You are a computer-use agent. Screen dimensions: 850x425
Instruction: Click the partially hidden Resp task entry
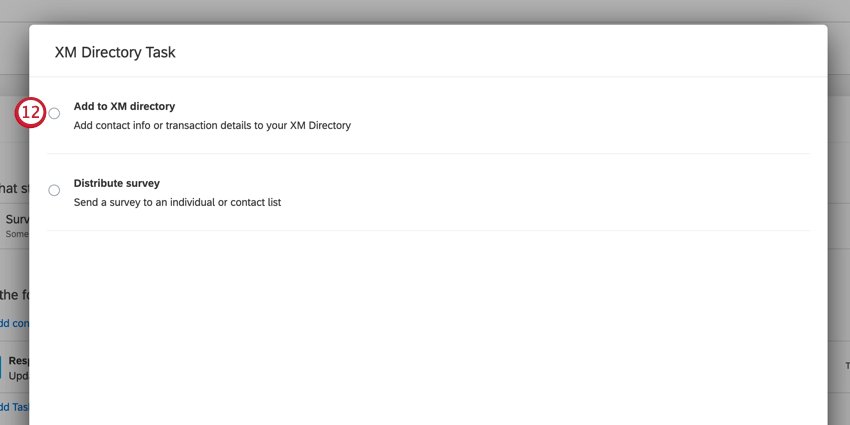(18, 360)
